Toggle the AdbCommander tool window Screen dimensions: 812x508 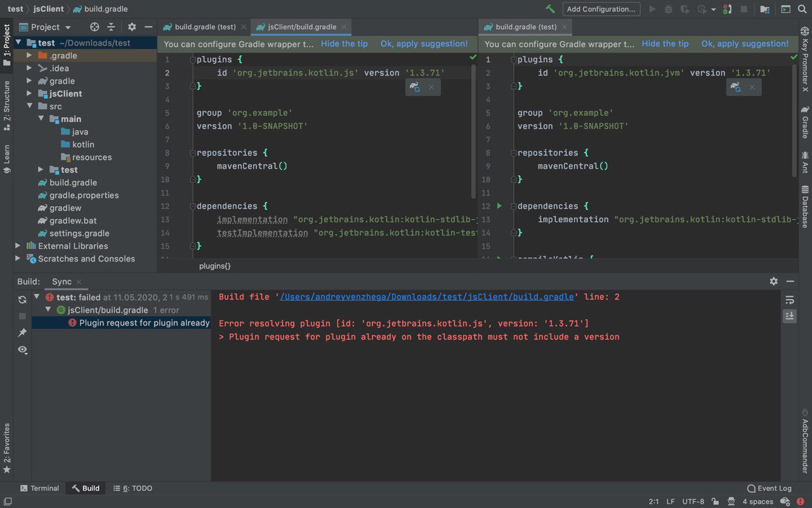click(x=805, y=441)
